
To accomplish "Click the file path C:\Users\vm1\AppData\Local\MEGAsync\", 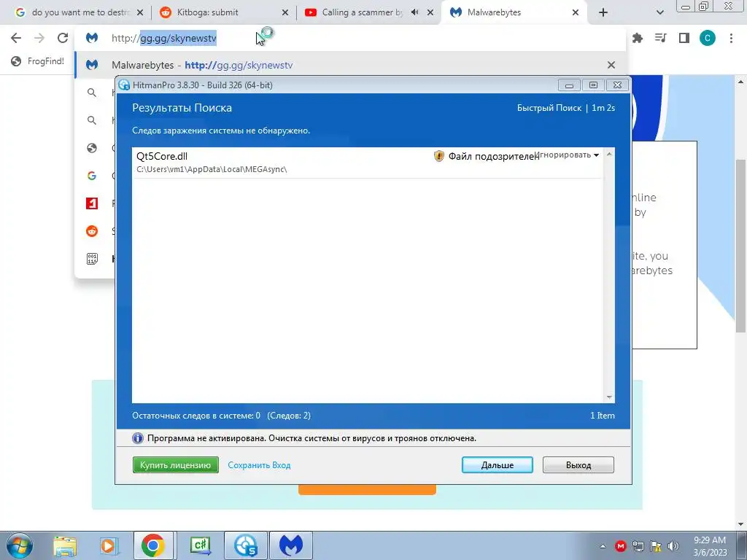I will pos(212,169).
